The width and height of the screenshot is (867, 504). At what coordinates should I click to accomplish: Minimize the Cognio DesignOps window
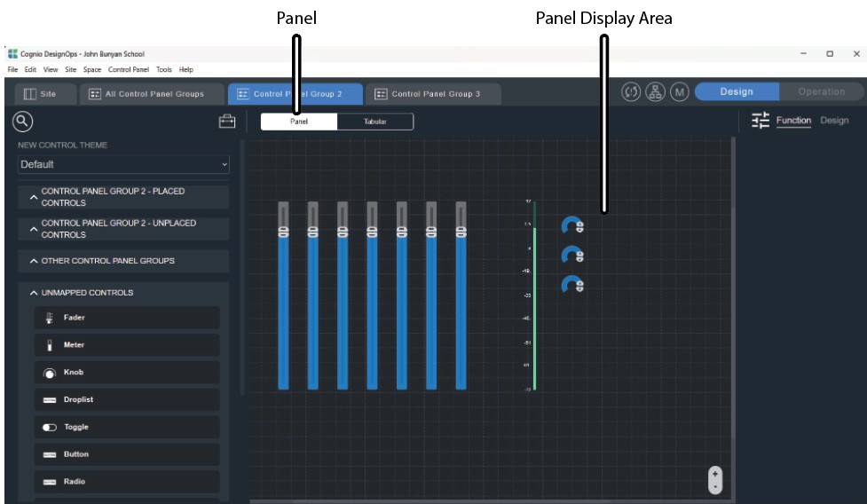pos(803,53)
